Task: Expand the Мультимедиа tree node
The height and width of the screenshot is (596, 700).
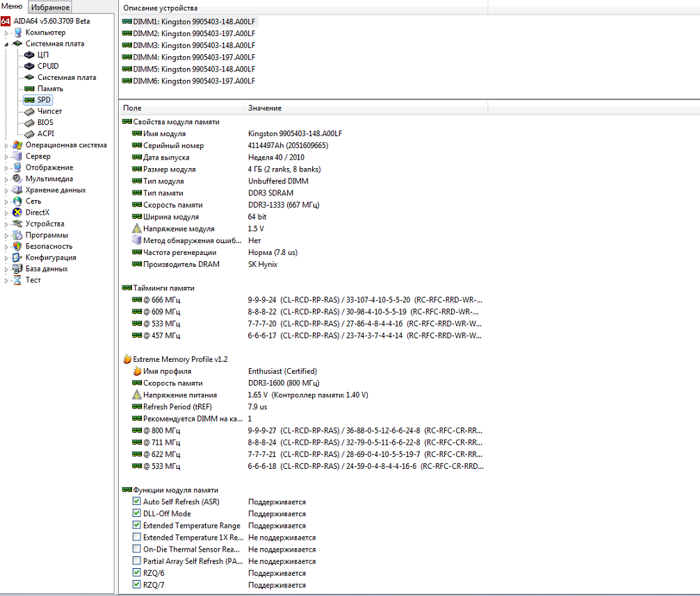Action: pos(6,179)
